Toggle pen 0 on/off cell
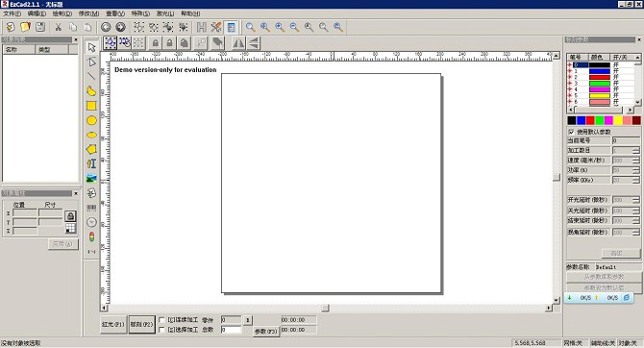The image size is (644, 348). [x=616, y=65]
